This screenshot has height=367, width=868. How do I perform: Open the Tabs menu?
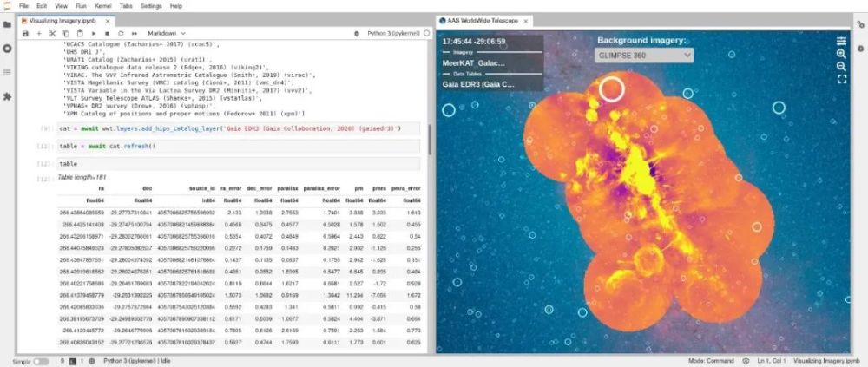point(126,5)
